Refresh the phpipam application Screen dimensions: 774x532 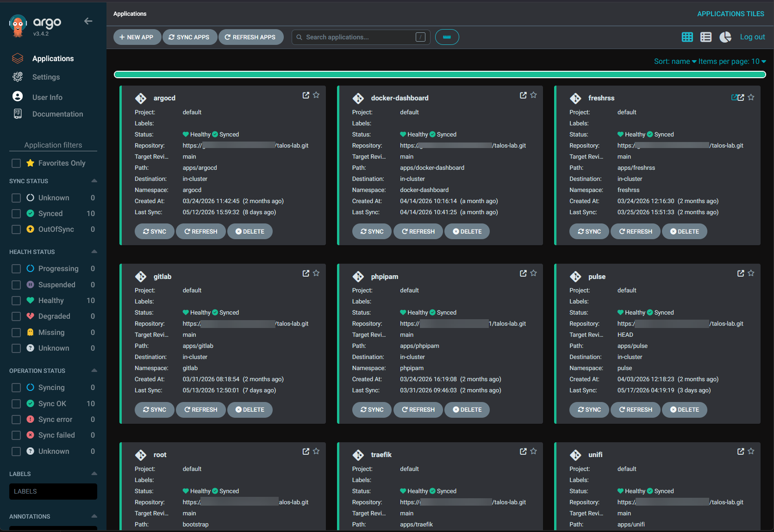[418, 409]
